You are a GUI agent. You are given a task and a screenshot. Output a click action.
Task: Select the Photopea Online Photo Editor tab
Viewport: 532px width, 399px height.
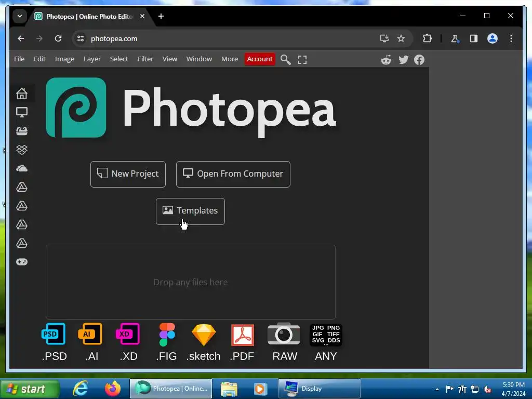pos(90,16)
